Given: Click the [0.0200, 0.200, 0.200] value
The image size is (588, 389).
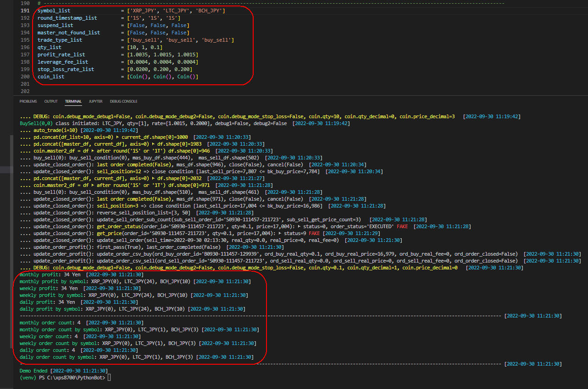Looking at the screenshot, I should [x=160, y=69].
